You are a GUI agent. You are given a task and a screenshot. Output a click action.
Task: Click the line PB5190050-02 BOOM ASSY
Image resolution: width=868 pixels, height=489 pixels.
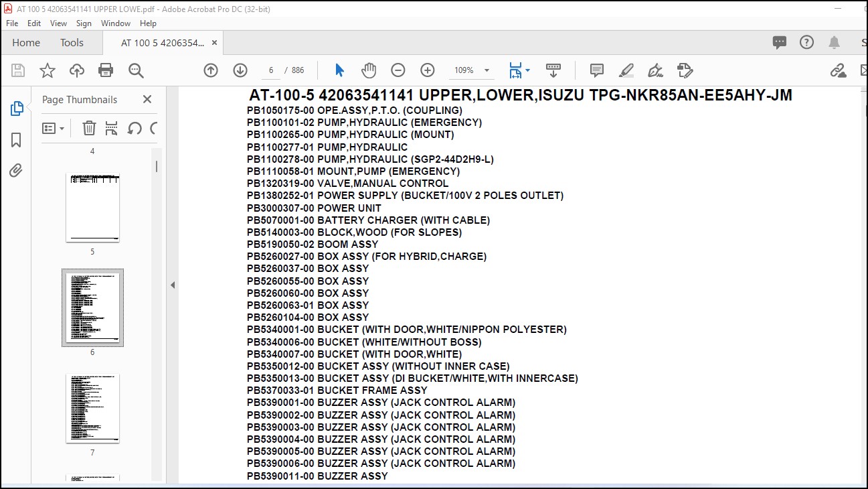tap(313, 244)
